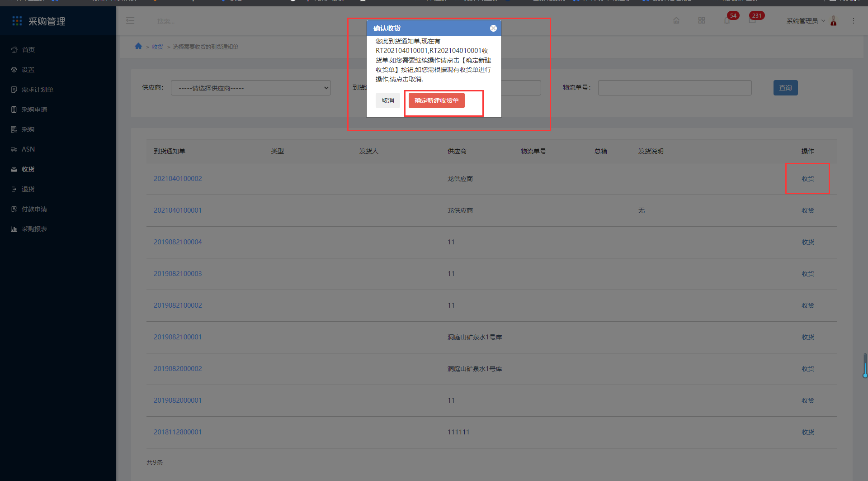868x481 pixels.
Task: Click 收货 for row 2019082000001
Action: pyautogui.click(x=807, y=400)
